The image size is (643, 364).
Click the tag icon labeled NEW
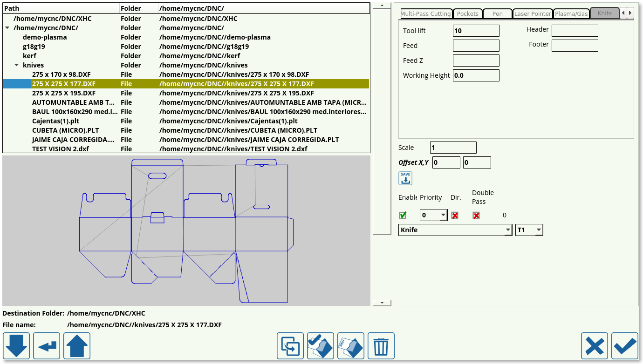coord(350,346)
